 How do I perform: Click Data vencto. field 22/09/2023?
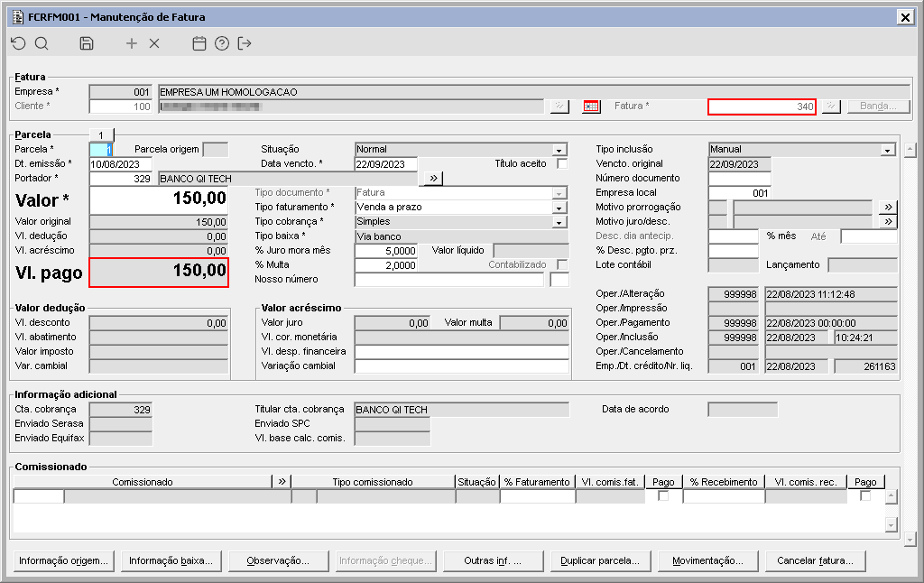click(x=386, y=164)
